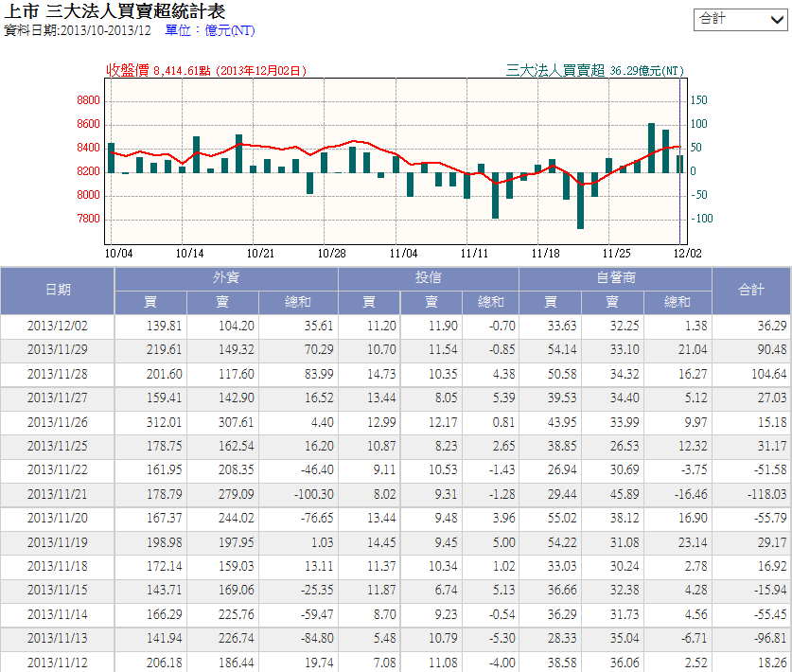Click the 10/04 label on chart axis

coord(118,254)
